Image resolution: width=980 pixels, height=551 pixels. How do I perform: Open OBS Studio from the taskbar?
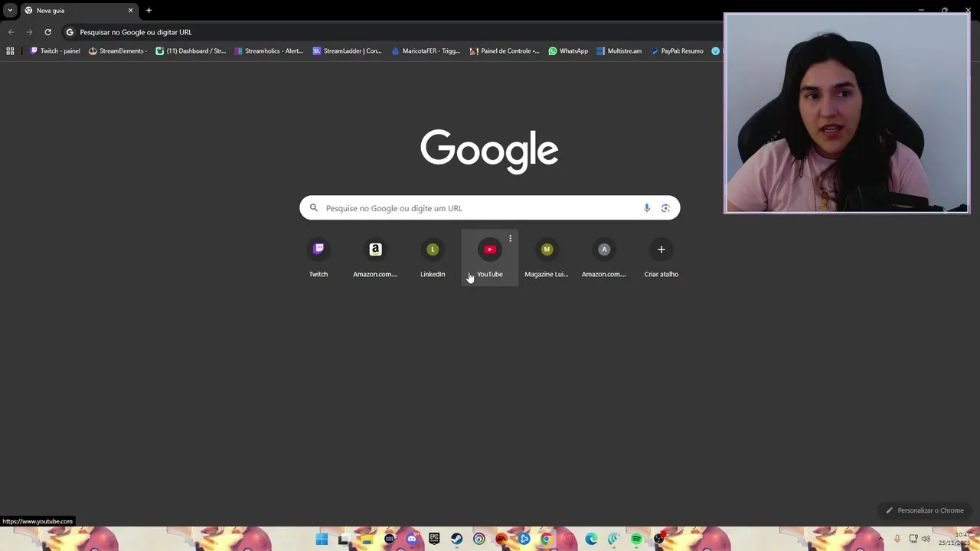pos(659,539)
